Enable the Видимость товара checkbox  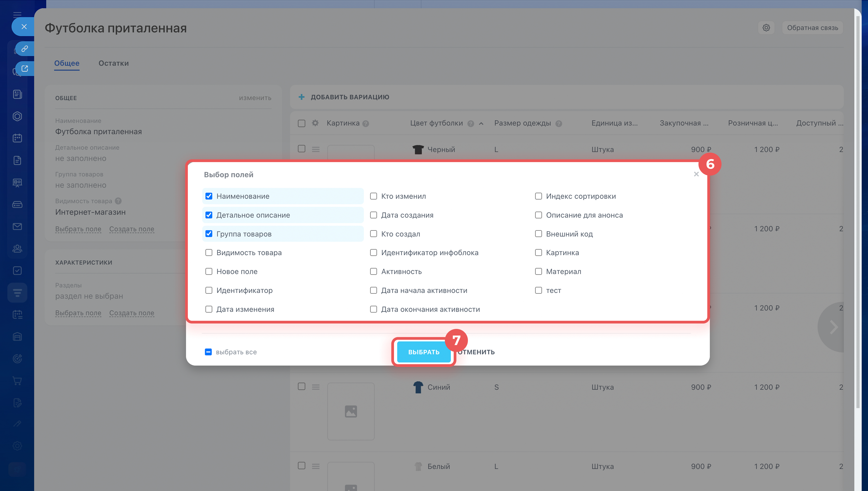(209, 253)
